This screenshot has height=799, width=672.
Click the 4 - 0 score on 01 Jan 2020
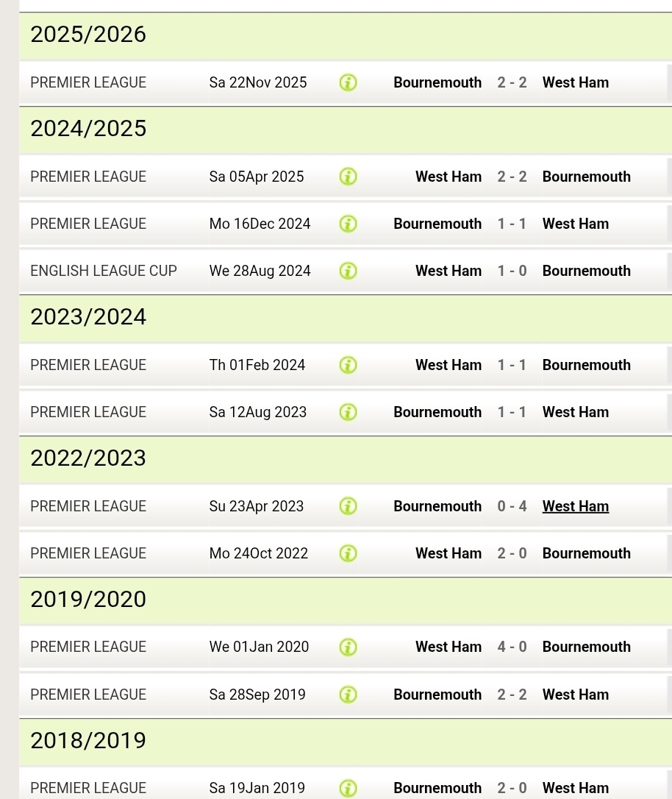(x=512, y=647)
